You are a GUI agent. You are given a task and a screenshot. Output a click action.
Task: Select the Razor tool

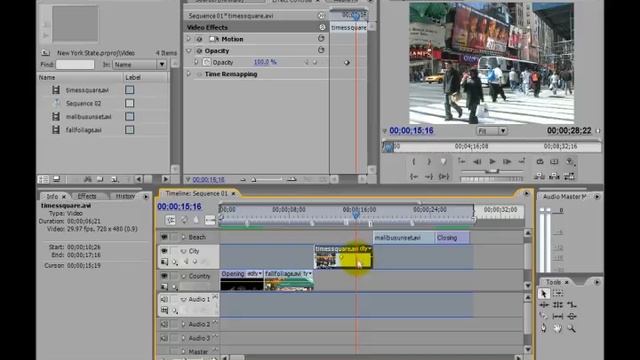[x=544, y=316]
